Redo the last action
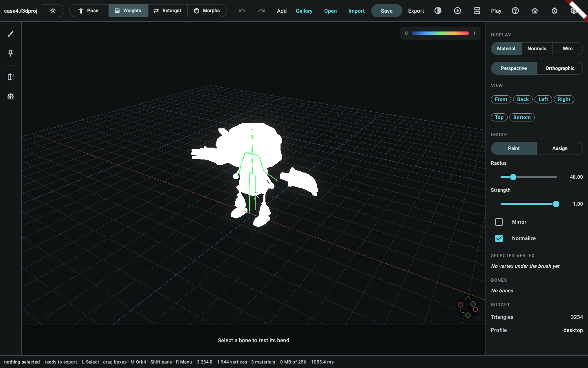The height and width of the screenshot is (368, 588). pyautogui.click(x=261, y=11)
